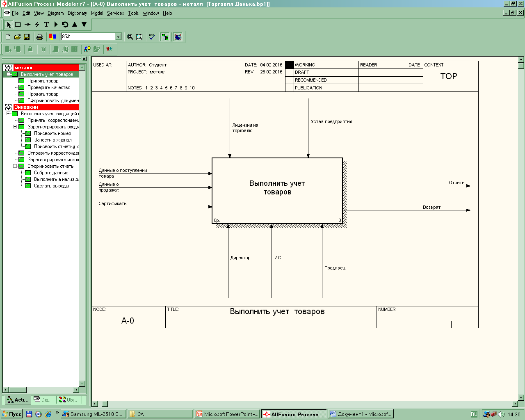This screenshot has width=525, height=420.
Task: Click the print icon in toolbar
Action: click(39, 37)
